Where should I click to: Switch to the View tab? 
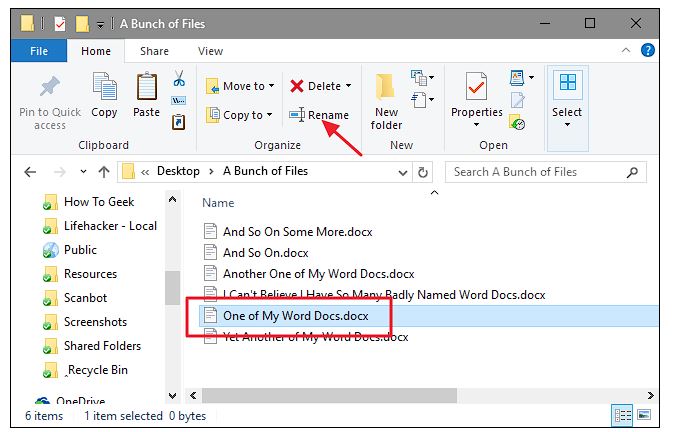click(x=210, y=51)
